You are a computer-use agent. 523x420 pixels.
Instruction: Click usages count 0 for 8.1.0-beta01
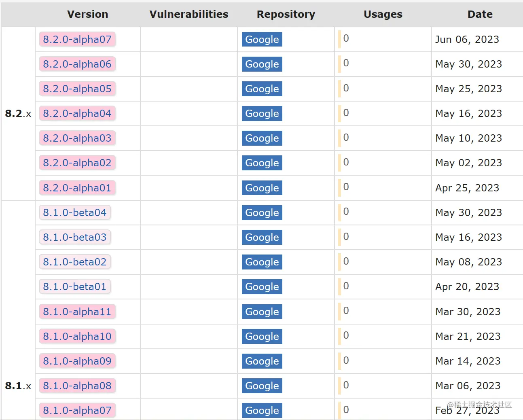[346, 286]
